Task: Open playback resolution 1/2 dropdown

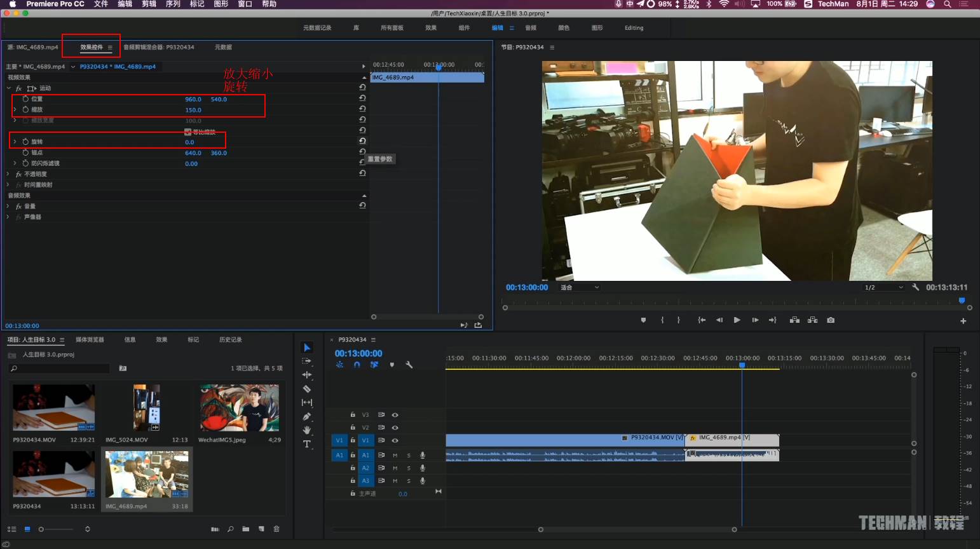Action: point(883,287)
